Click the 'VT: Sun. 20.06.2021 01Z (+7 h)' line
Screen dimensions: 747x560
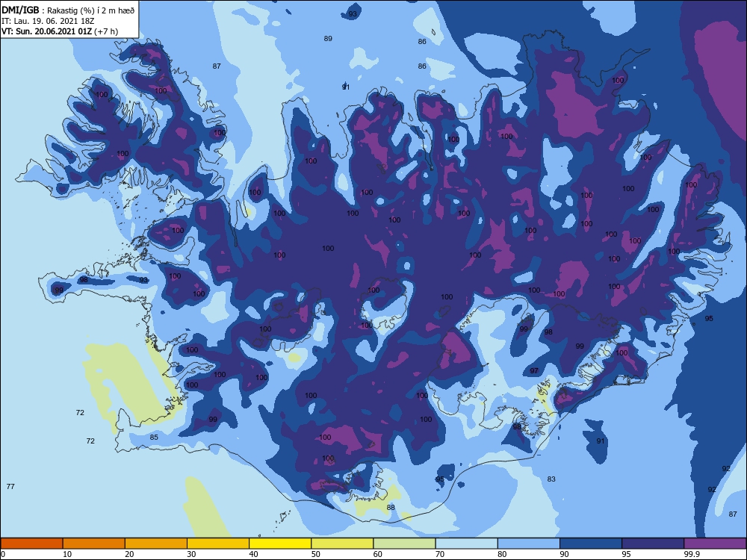(x=60, y=31)
